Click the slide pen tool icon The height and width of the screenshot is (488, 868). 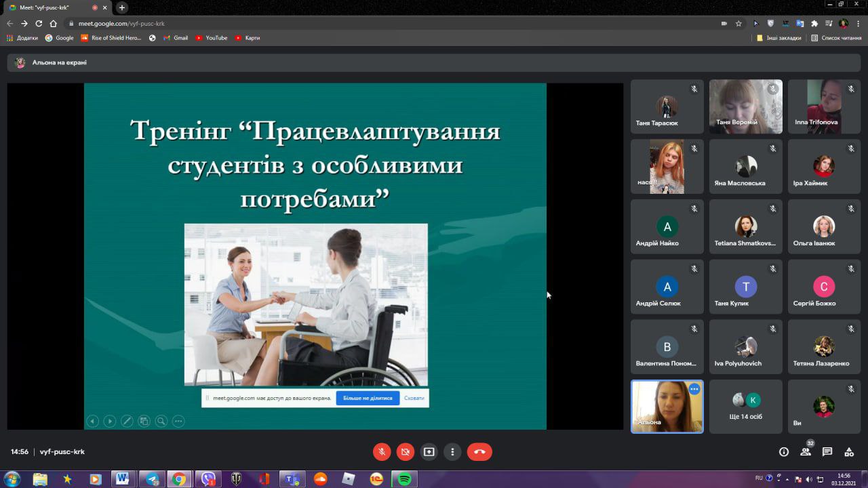(127, 421)
